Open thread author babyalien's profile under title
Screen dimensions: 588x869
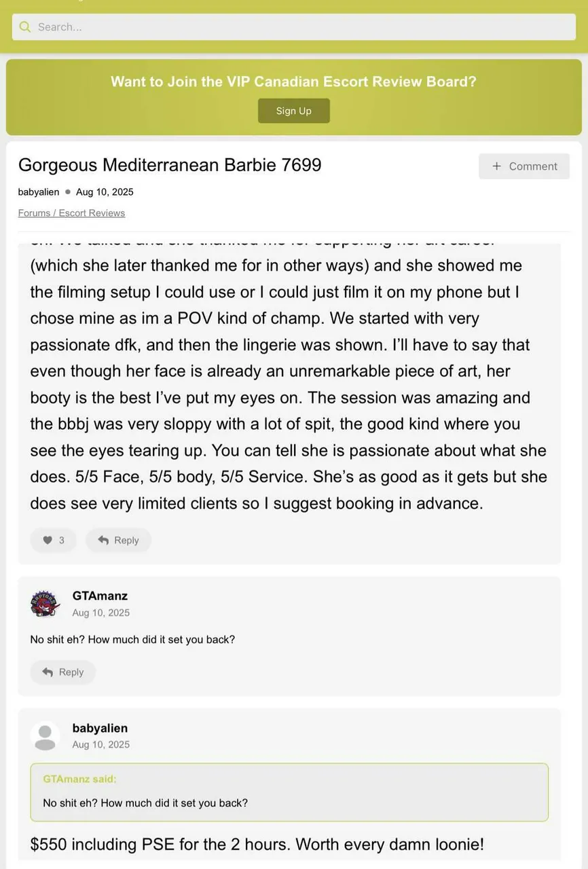(x=39, y=192)
